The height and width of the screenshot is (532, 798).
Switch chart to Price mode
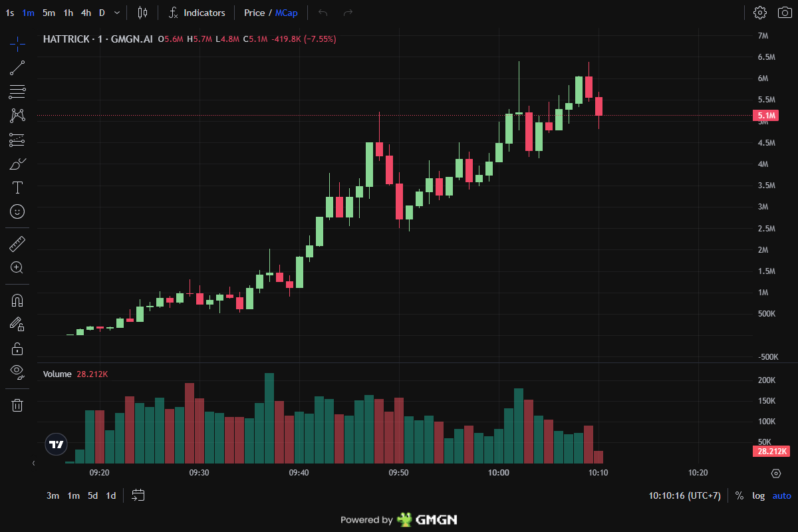coord(253,13)
